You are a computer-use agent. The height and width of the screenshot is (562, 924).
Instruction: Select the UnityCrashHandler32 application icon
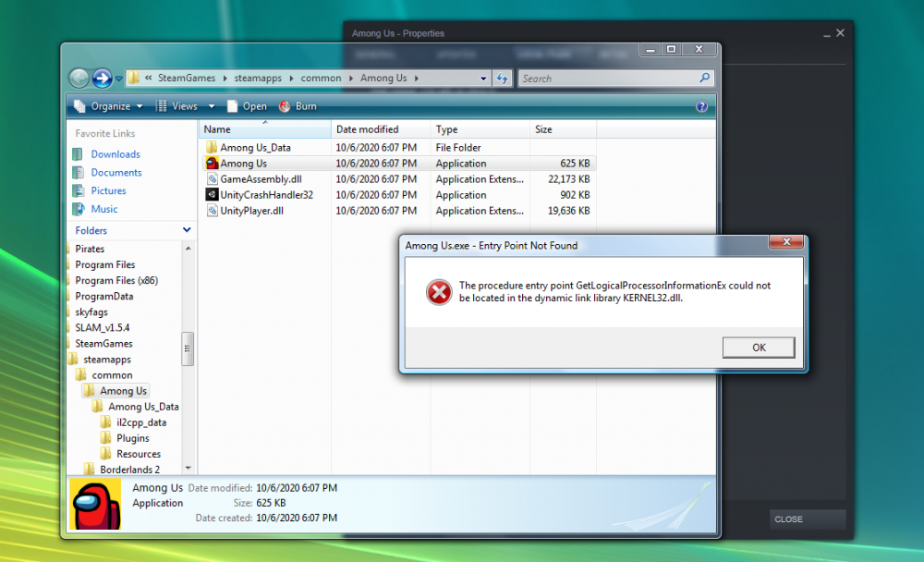212,195
